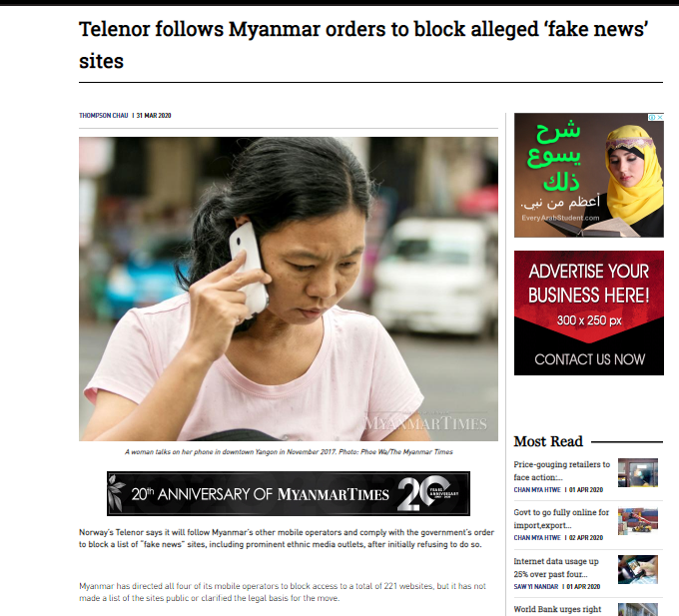Click Chan Mya Htwe byline dated 01 Apr
This screenshot has width=679, height=616.
pos(537,490)
